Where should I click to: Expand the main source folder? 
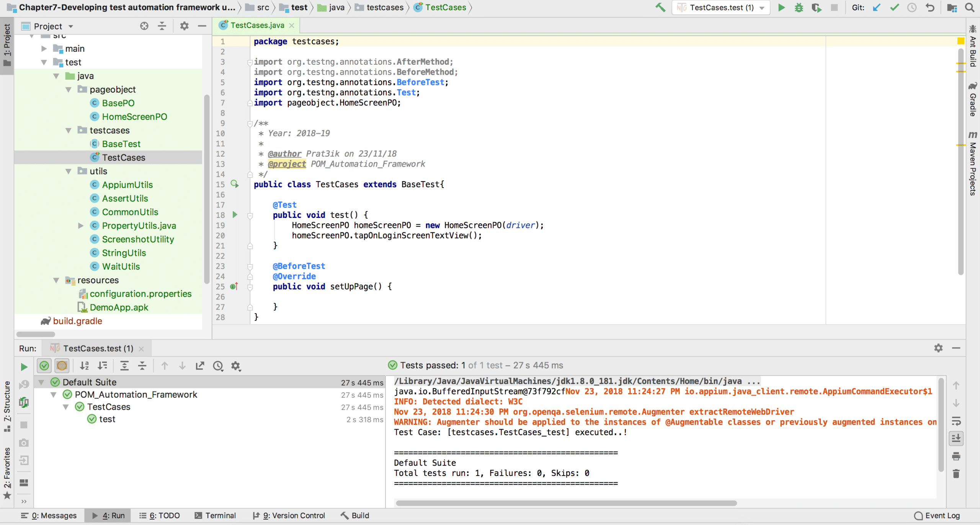44,48
